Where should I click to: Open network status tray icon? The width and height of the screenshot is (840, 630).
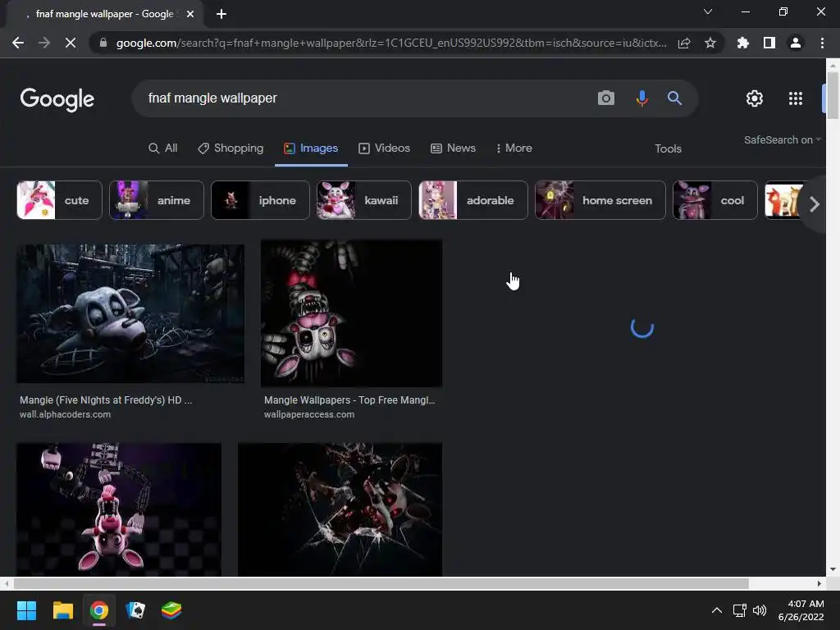740,610
